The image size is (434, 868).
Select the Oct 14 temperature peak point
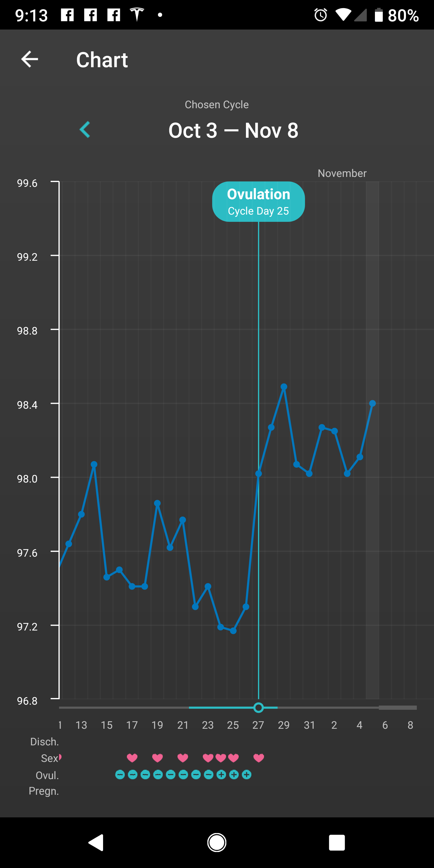[94, 464]
